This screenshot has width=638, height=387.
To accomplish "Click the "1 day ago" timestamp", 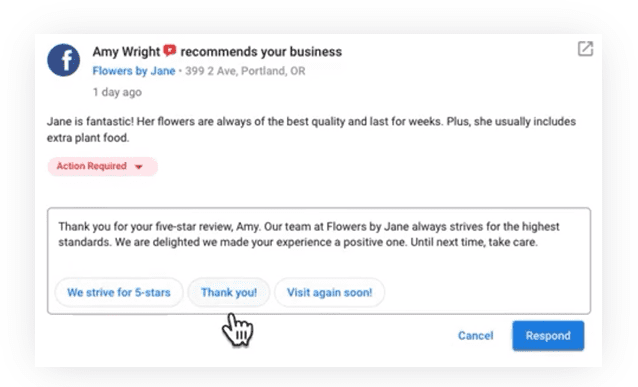I will (117, 92).
